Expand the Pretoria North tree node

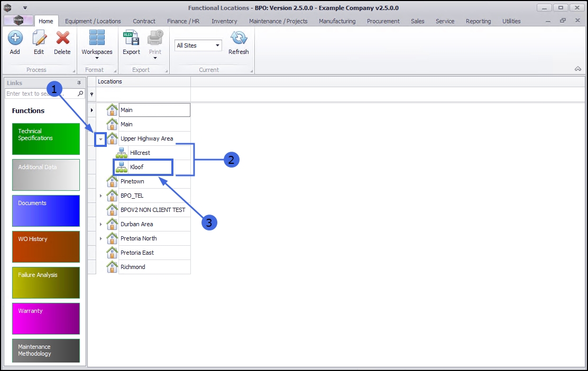pos(100,238)
